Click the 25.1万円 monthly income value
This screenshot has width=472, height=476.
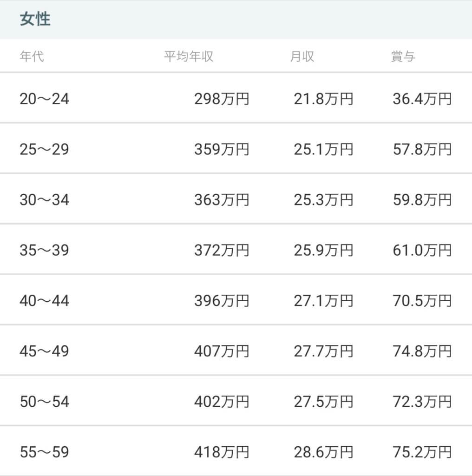point(323,149)
